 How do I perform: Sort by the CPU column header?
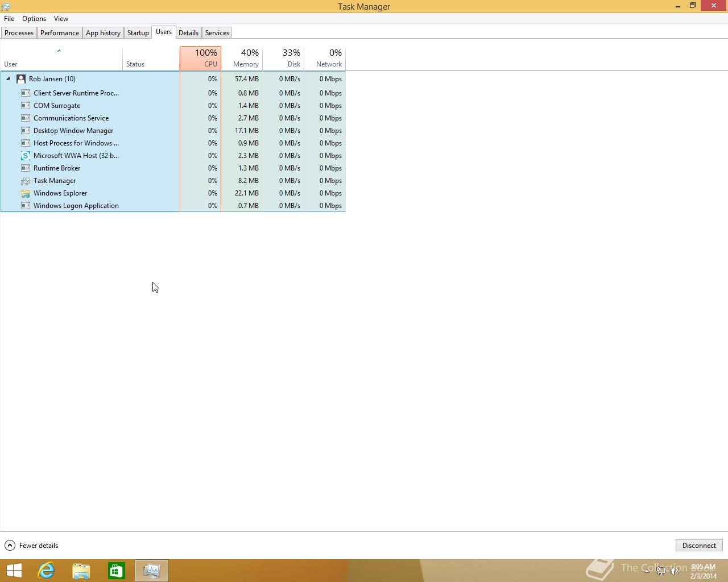click(x=200, y=59)
